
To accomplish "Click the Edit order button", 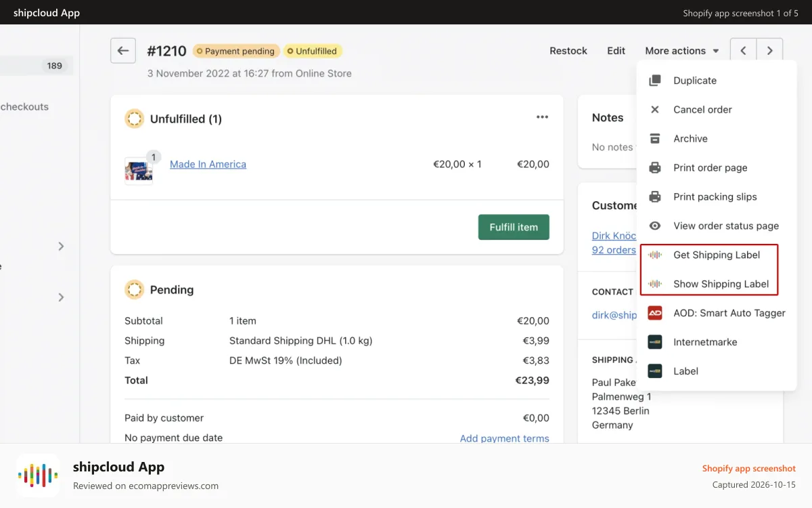I will coord(616,51).
